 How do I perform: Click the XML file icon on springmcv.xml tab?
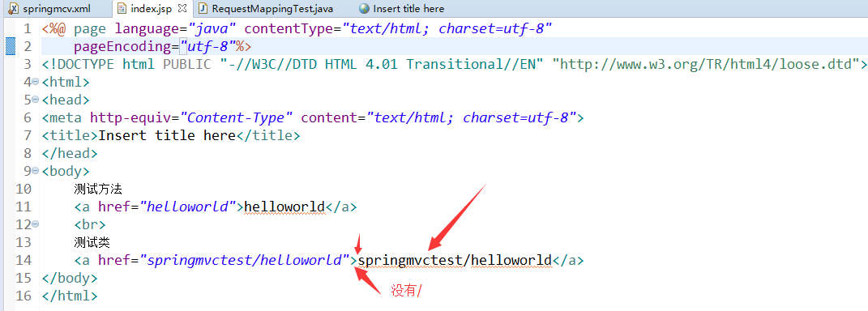click(15, 9)
